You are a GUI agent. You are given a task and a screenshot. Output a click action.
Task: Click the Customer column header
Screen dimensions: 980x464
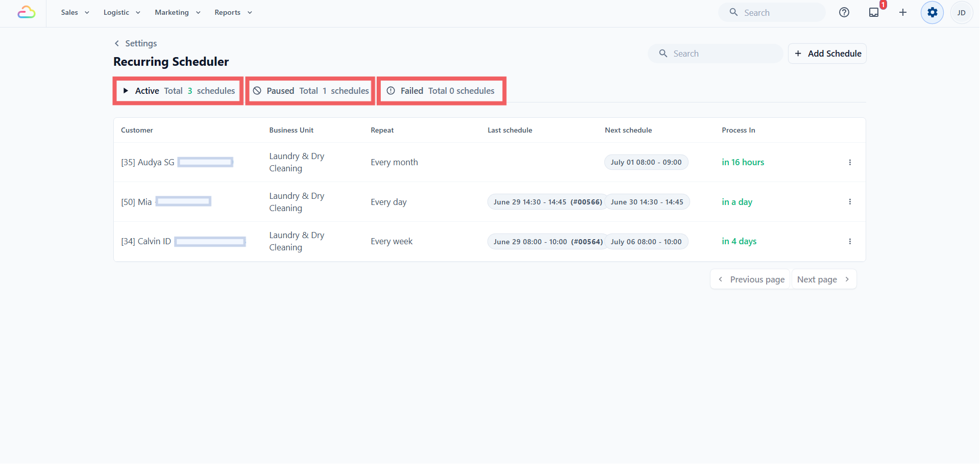(x=137, y=130)
